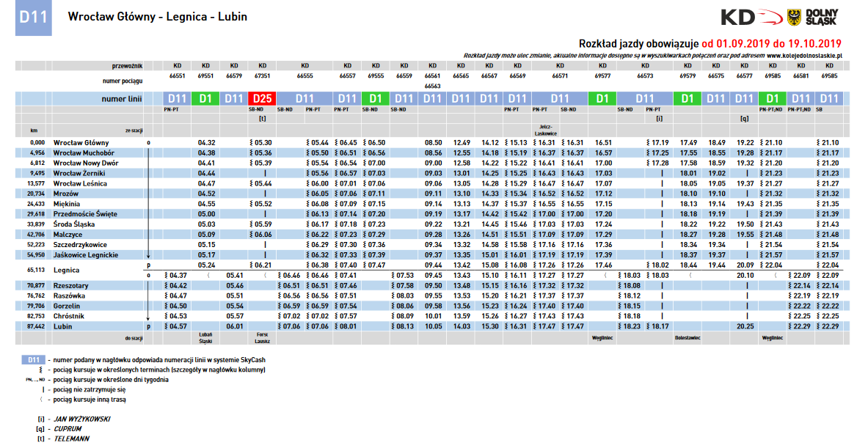Click D11 badge under train 66551
868x448 pixels.
pos(177,98)
